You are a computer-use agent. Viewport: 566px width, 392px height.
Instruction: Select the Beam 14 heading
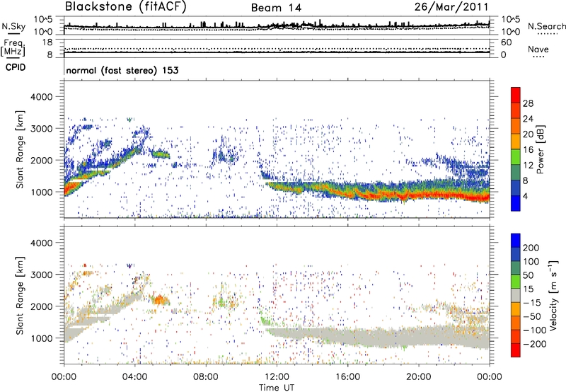tap(276, 8)
